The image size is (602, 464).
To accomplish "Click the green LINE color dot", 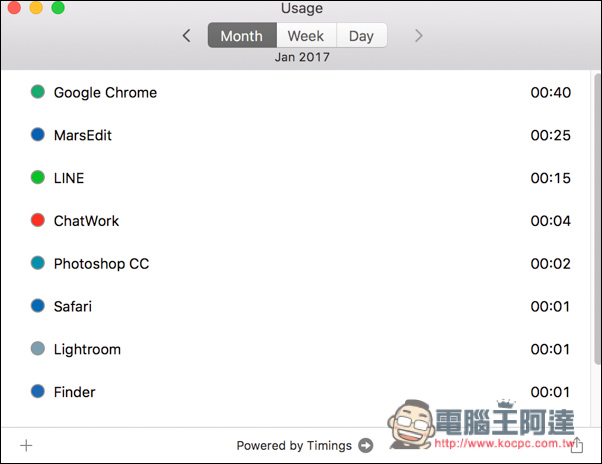I will pyautogui.click(x=38, y=178).
